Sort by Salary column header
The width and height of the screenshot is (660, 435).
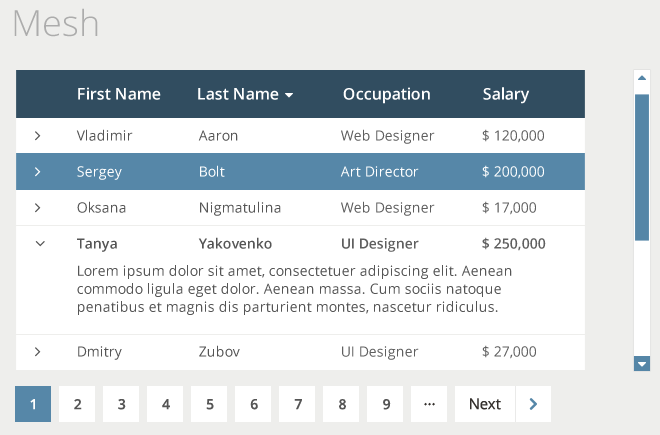(506, 94)
